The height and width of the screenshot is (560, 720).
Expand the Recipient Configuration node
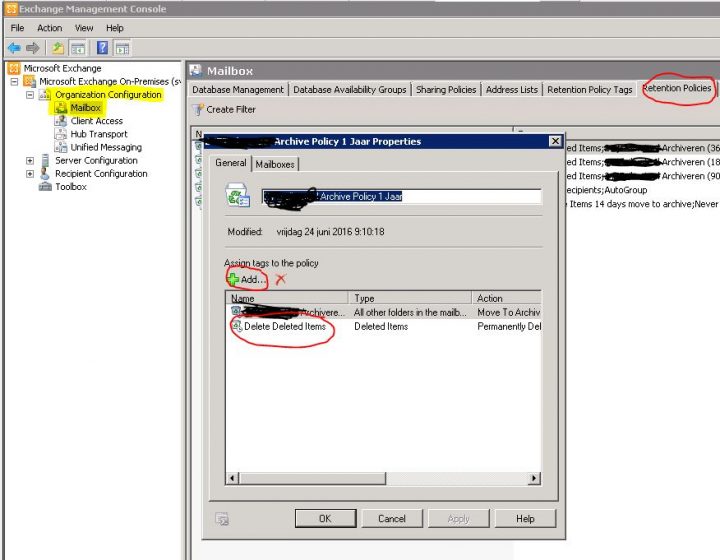(x=30, y=174)
